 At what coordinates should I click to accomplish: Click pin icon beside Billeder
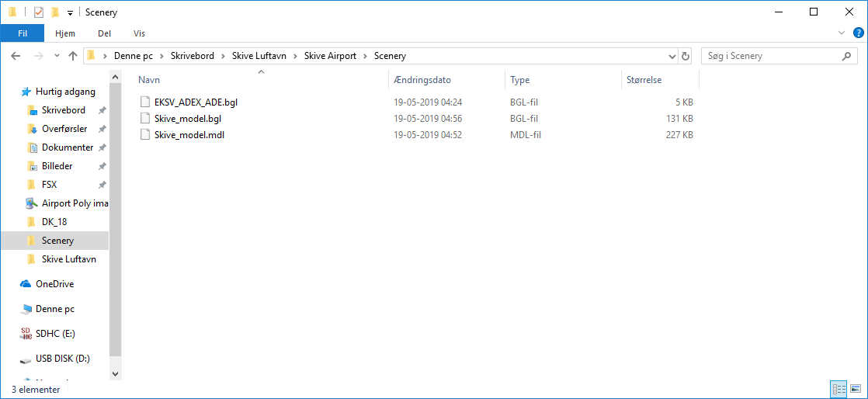click(x=102, y=167)
